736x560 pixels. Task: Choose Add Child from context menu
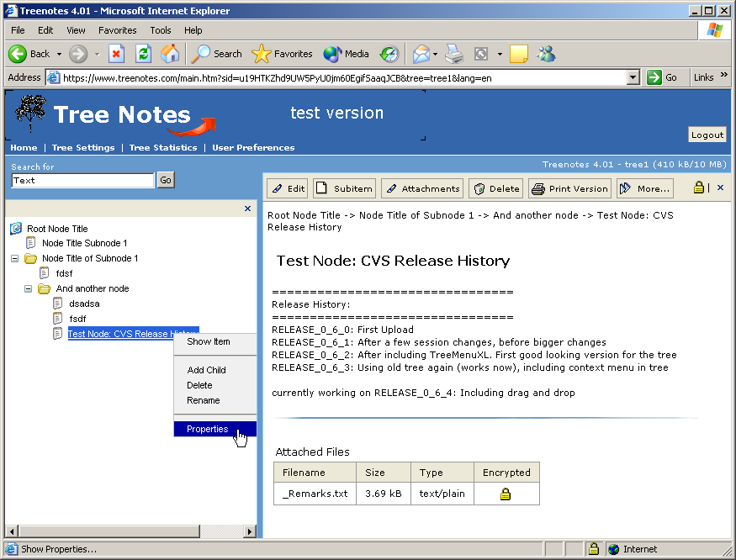pos(207,370)
